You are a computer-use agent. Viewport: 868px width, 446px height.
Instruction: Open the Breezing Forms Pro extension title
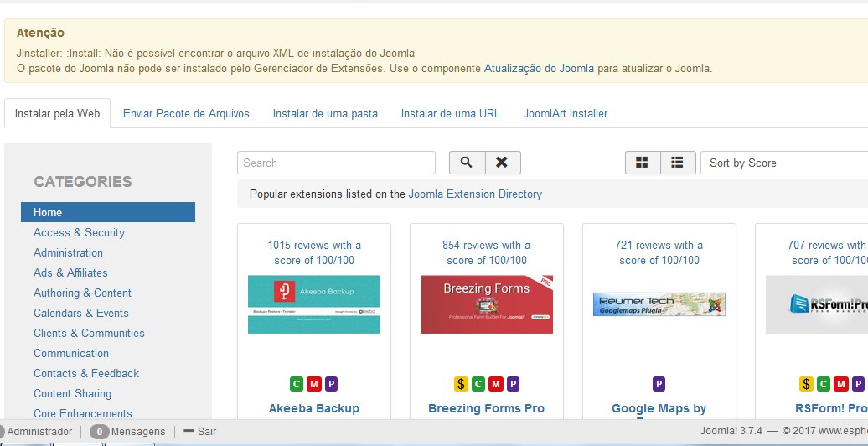coord(486,408)
